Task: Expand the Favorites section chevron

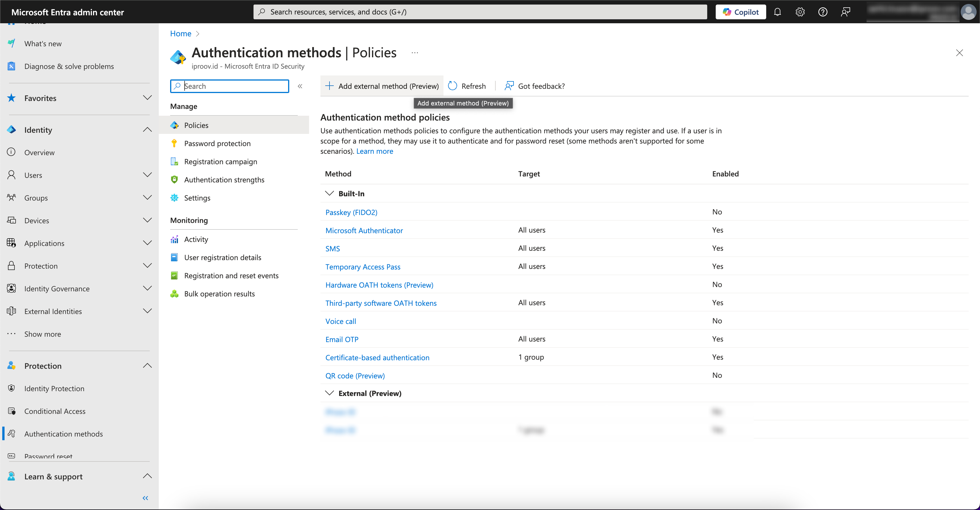Action: tap(147, 98)
